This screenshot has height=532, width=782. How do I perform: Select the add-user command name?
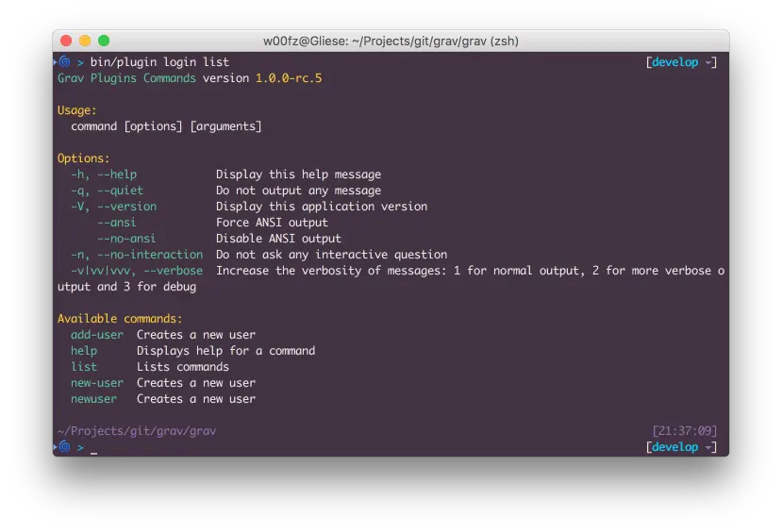click(x=96, y=335)
